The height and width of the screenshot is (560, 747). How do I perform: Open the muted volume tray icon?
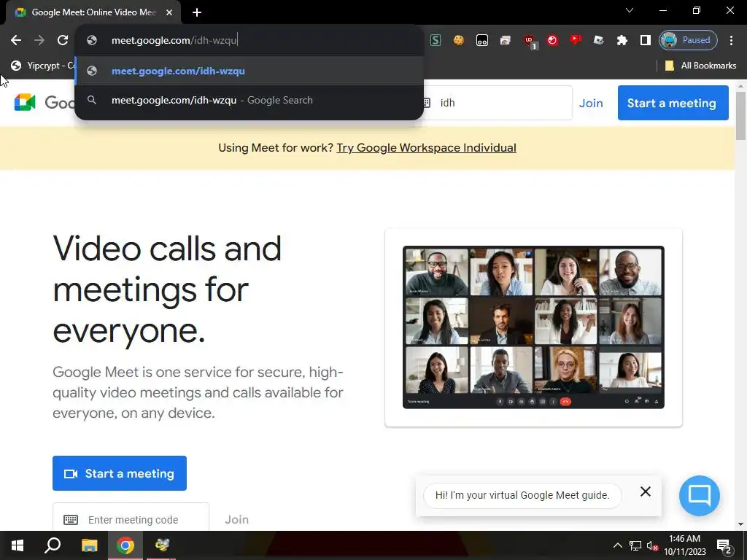[652, 545]
